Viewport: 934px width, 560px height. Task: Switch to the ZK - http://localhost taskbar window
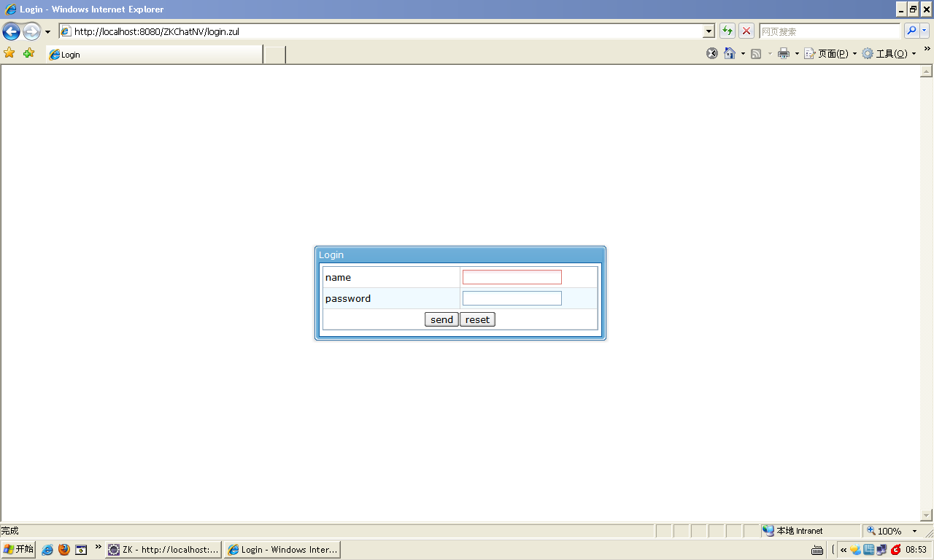point(163,550)
